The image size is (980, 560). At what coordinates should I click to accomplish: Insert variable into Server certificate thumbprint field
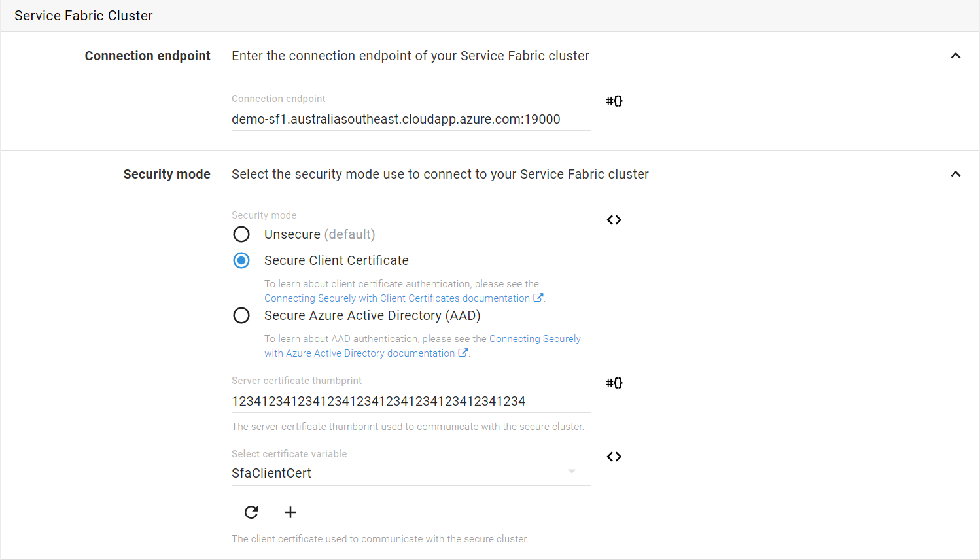tap(614, 383)
